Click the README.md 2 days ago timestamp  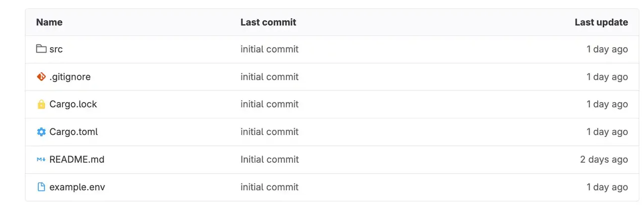pyautogui.click(x=604, y=160)
